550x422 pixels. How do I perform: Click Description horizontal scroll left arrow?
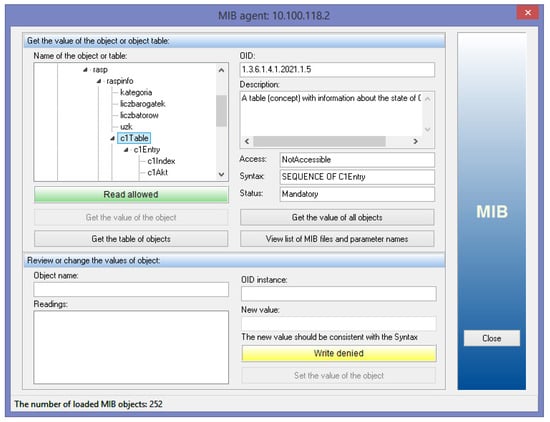point(247,141)
